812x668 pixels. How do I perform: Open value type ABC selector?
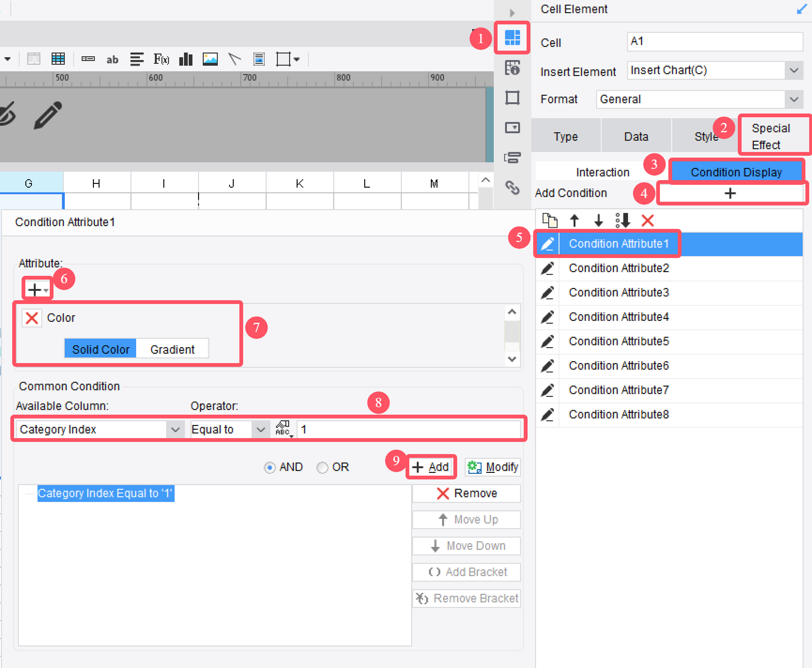coord(283,429)
